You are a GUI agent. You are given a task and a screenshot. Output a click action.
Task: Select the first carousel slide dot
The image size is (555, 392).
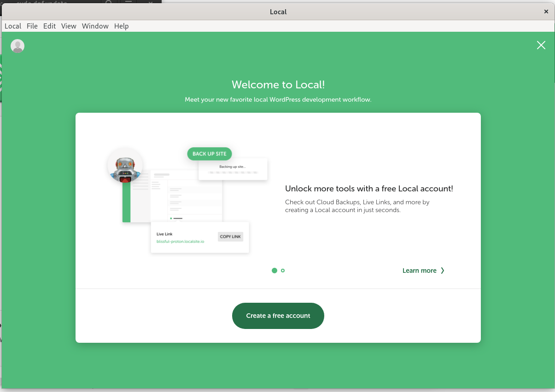[x=275, y=271]
